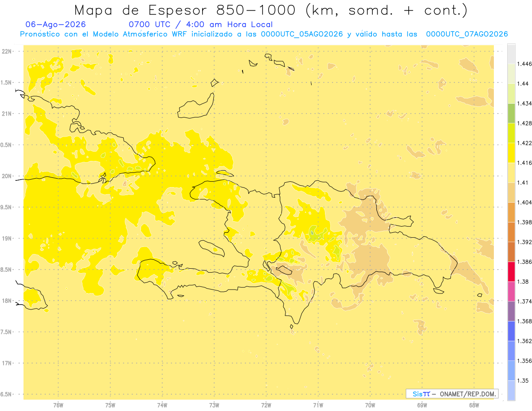
Task: Click the orange legend swatch between 1.398 and 1.404
Action: click(x=511, y=212)
